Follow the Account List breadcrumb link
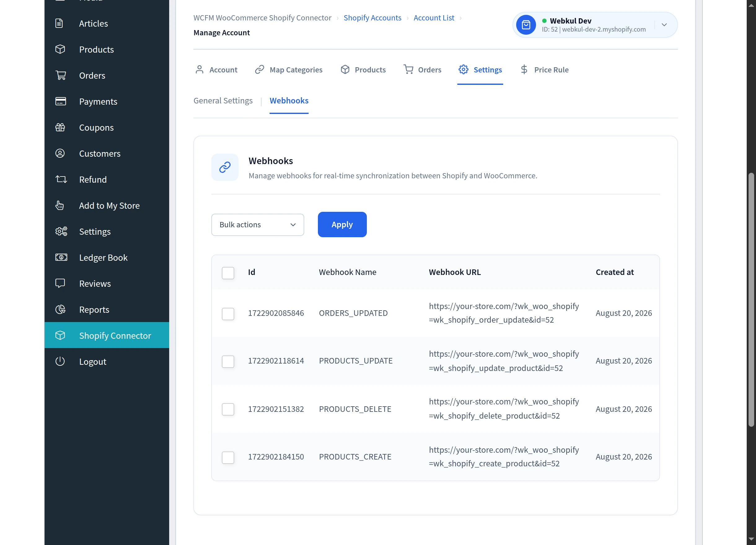Viewport: 756px width, 545px height. [x=434, y=18]
